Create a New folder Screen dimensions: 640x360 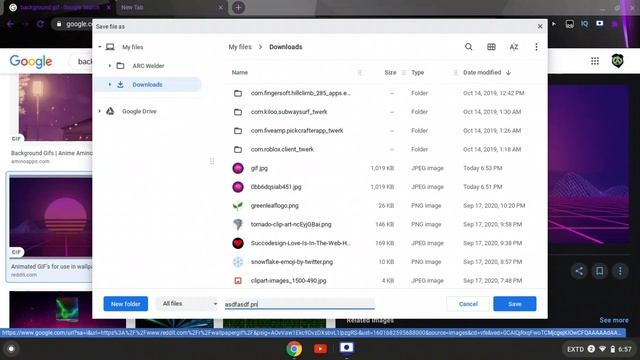coord(126,304)
